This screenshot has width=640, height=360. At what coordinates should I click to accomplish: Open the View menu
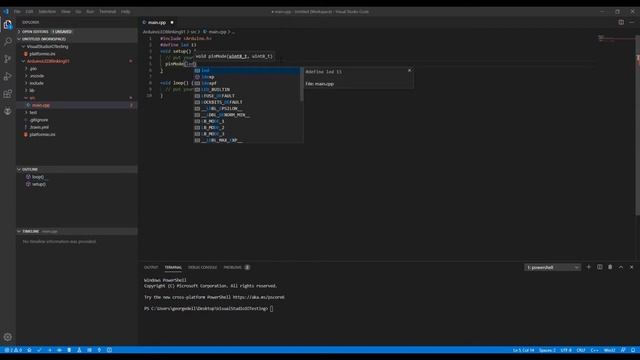[66, 11]
